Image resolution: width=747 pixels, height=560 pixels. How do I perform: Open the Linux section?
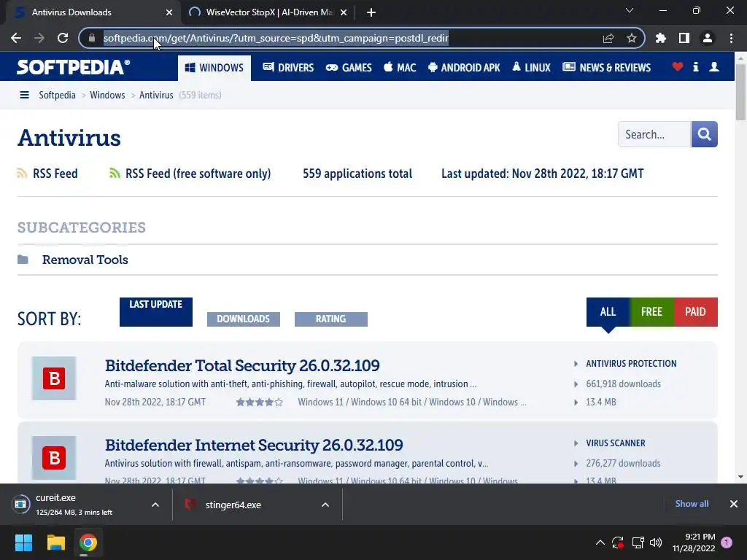coord(531,68)
